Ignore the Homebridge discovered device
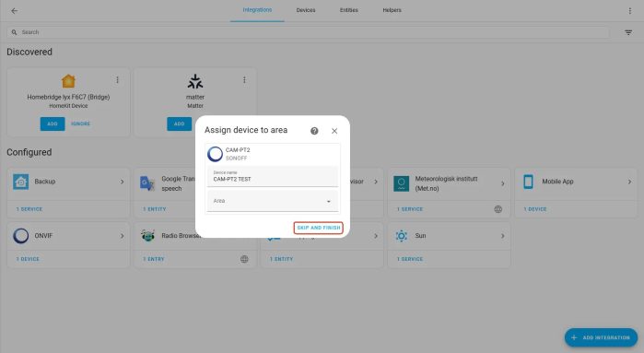The width and height of the screenshot is (644, 353). (x=80, y=124)
